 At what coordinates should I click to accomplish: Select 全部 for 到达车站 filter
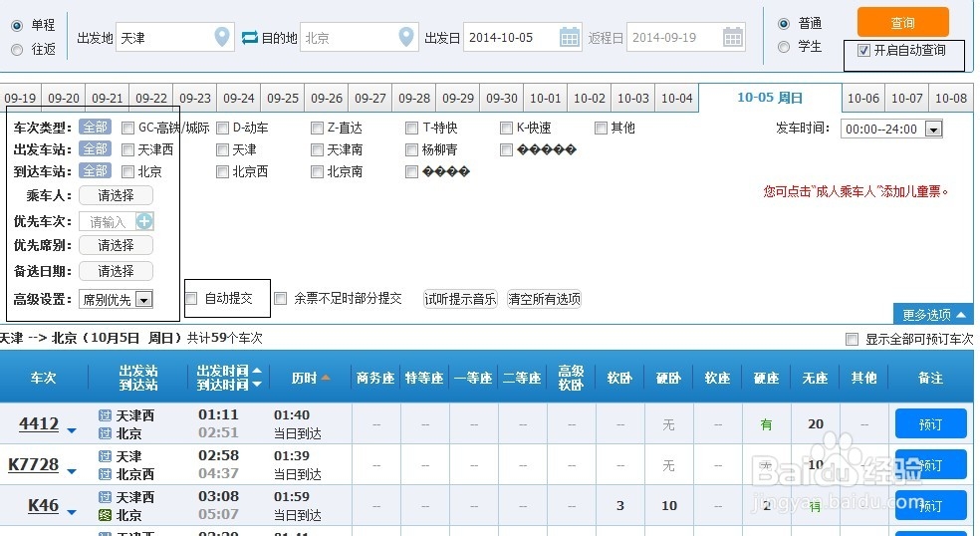click(x=95, y=170)
